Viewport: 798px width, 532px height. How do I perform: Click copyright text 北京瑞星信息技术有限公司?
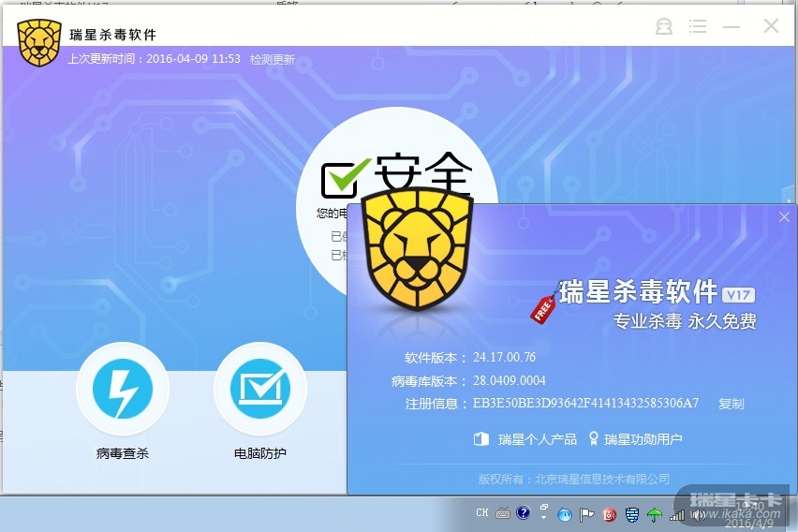pos(602,479)
